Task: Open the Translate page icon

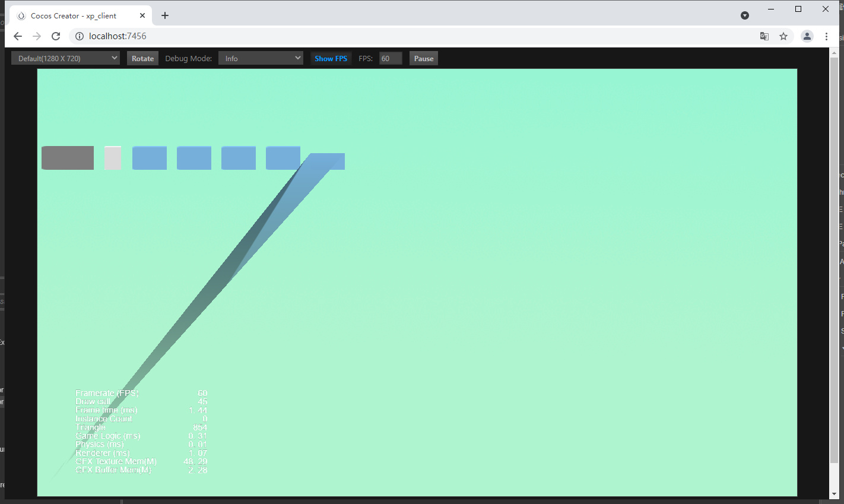Action: coord(764,36)
